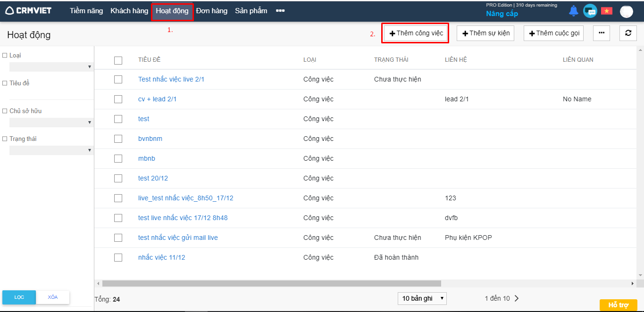Open the Đơn hàng menu
This screenshot has width=644, height=312.
tap(211, 11)
